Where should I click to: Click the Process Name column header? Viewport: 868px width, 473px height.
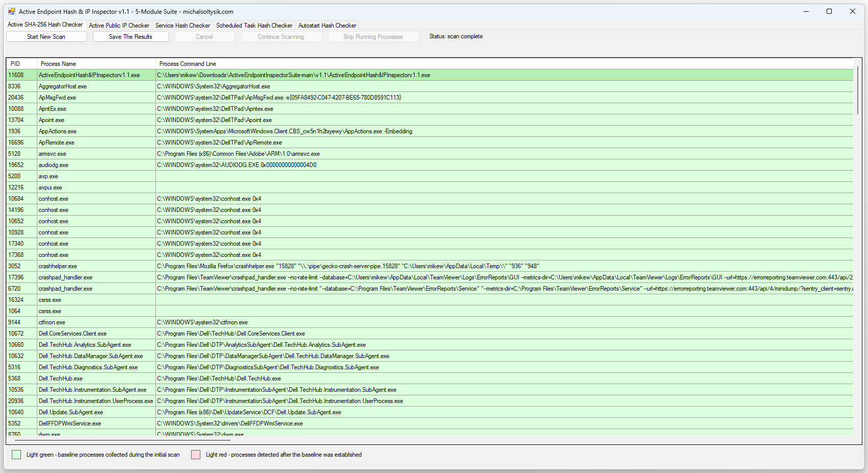[x=96, y=64]
